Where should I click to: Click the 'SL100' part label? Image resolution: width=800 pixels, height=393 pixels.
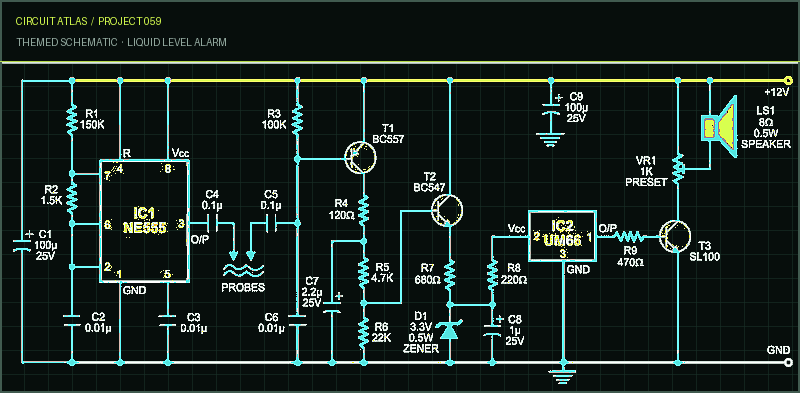coord(704,257)
